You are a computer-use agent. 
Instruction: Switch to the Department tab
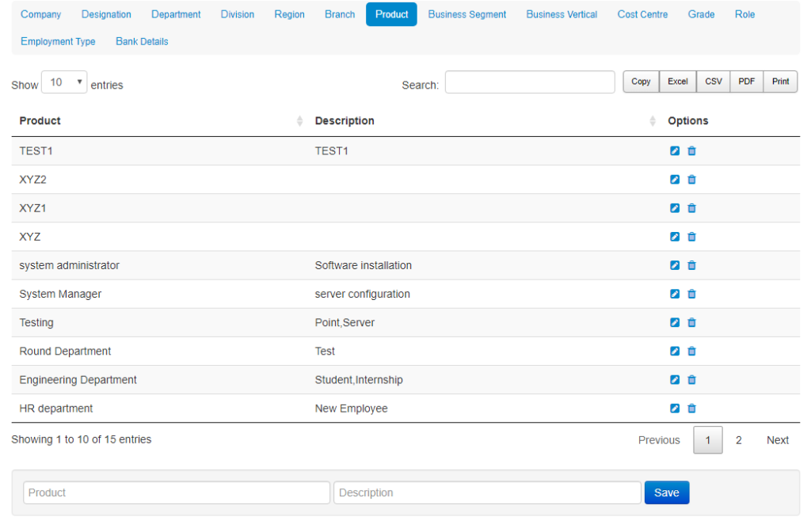coord(176,13)
